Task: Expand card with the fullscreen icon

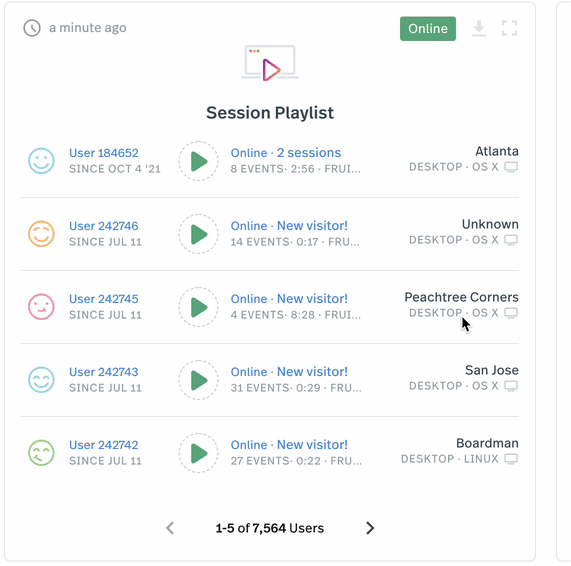Action: pyautogui.click(x=509, y=28)
